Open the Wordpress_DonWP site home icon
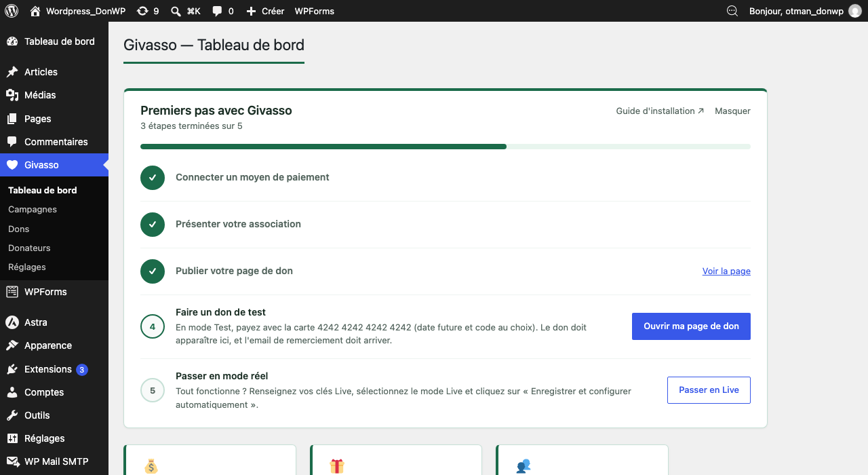The height and width of the screenshot is (475, 868). (x=35, y=11)
